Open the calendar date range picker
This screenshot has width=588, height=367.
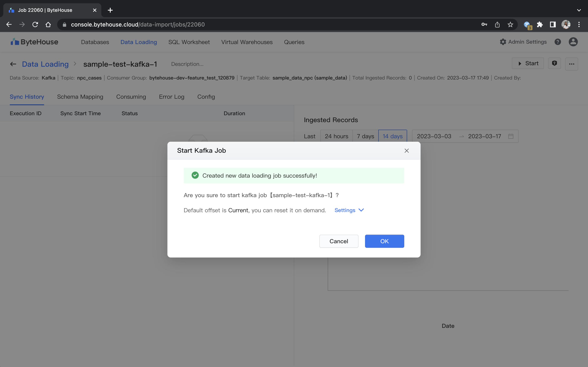(511, 136)
